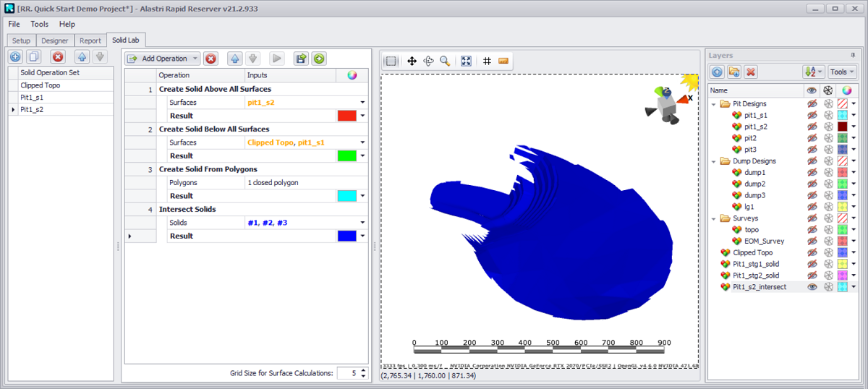Screen dimensions: 868x389
Task: Open the Tools menu in menu bar
Action: (40, 24)
